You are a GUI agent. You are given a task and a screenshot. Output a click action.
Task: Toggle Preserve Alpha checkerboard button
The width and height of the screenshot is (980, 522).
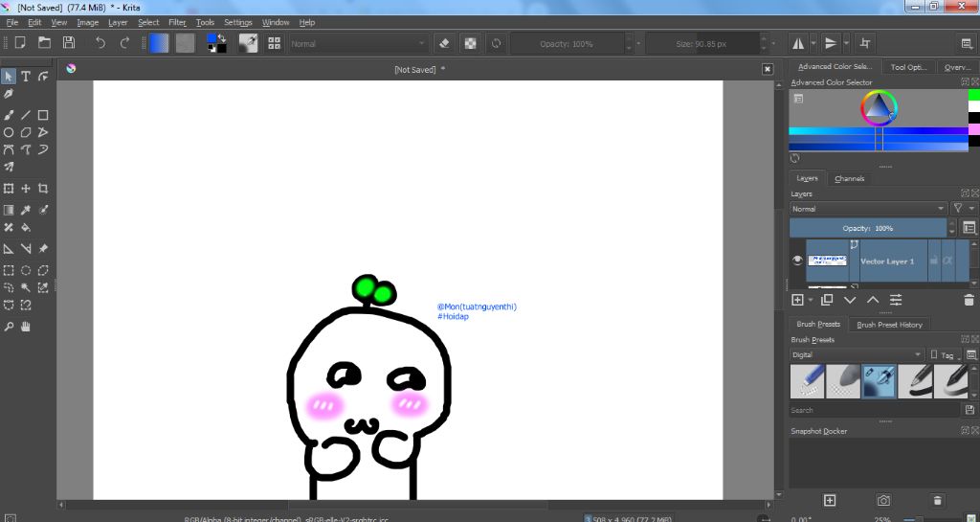coord(471,43)
